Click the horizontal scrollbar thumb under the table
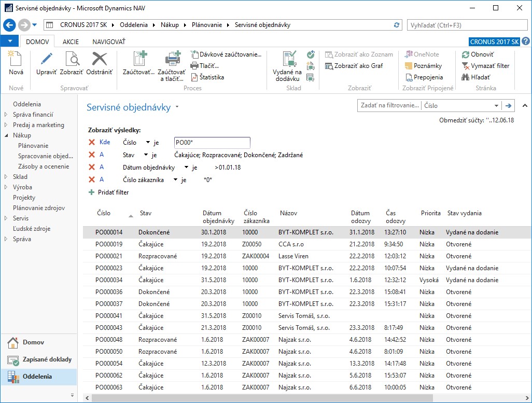The height and width of the screenshot is (403, 532). (x=262, y=398)
